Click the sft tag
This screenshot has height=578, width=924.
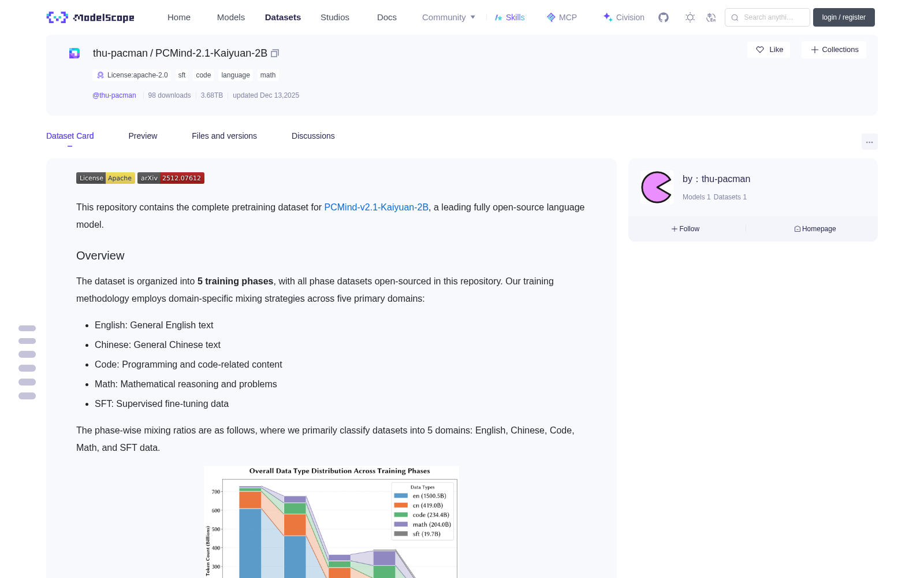[182, 75]
